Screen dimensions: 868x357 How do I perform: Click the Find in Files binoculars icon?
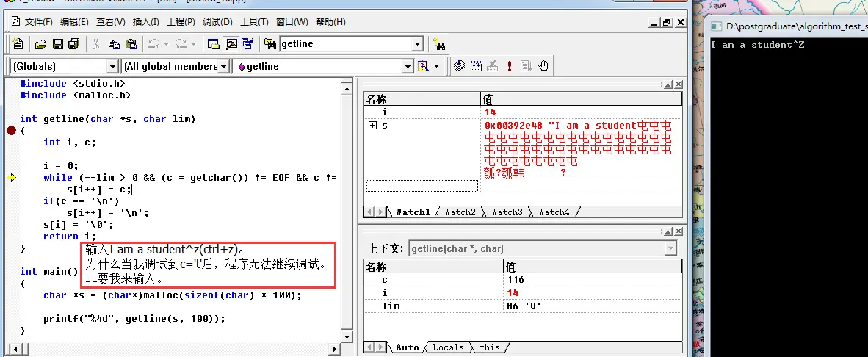tap(270, 44)
